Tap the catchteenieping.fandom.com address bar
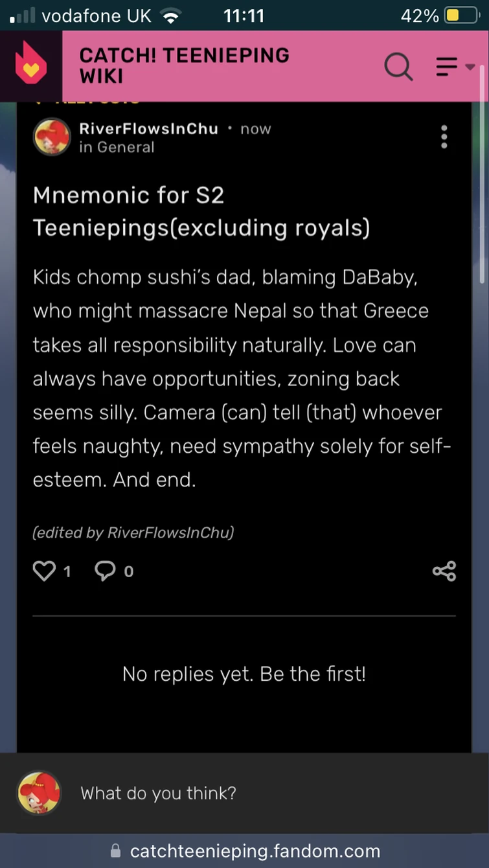This screenshot has width=489, height=868. tap(255, 851)
